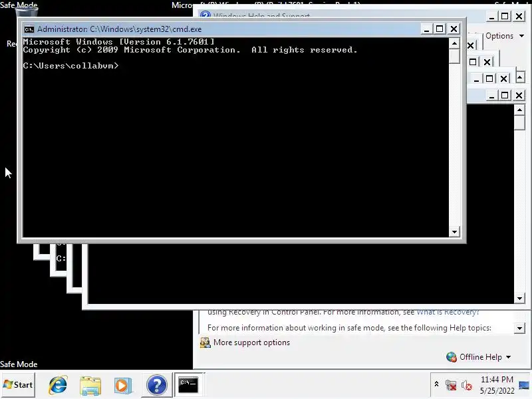
Task: Expand the Offline Help dropdown
Action: 479,357
